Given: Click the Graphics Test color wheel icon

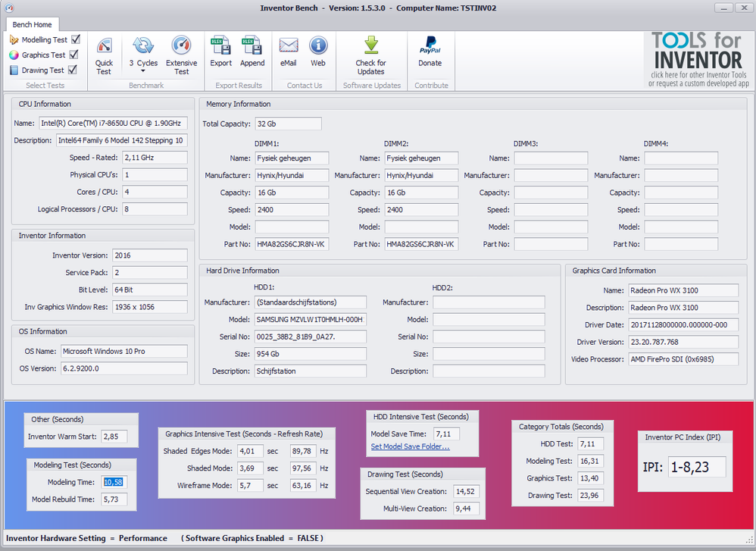Looking at the screenshot, I should 14,55.
